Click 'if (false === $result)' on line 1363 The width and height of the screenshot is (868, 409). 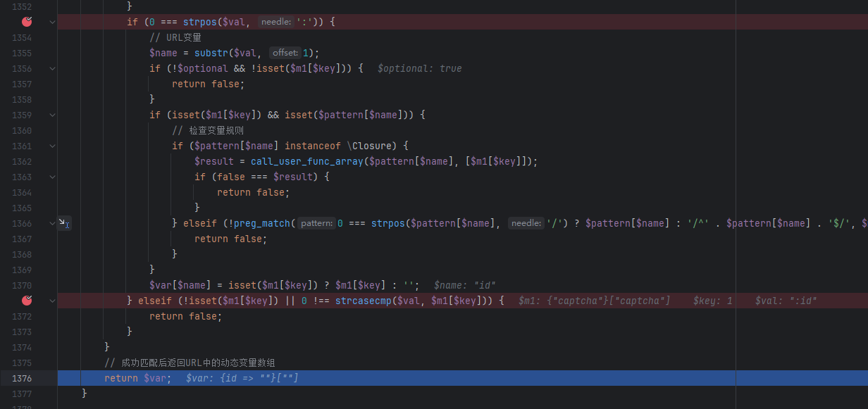tap(256, 177)
